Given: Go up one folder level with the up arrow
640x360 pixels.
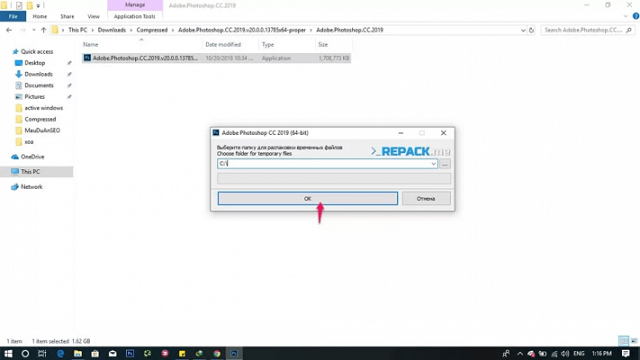Looking at the screenshot, I should click(43, 30).
